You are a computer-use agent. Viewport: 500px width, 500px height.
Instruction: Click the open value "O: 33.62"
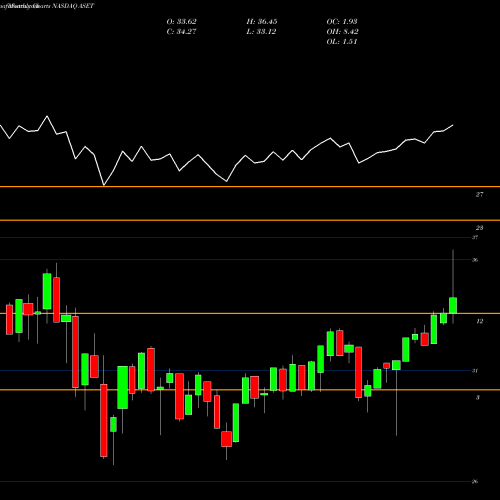pos(181,22)
